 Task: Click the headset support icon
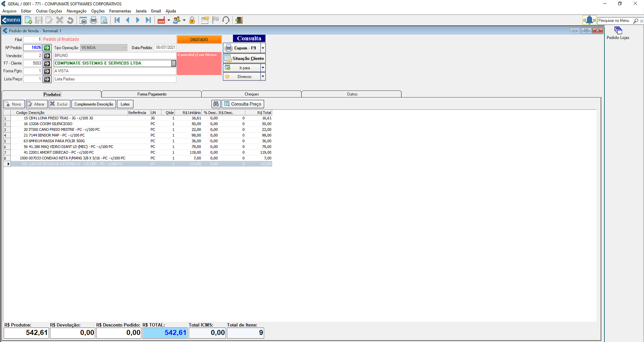tap(226, 20)
